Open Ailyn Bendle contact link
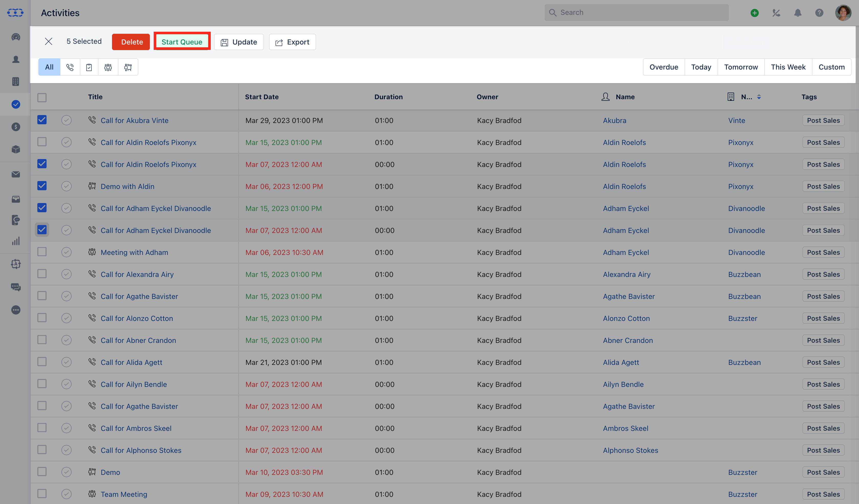 pos(623,384)
